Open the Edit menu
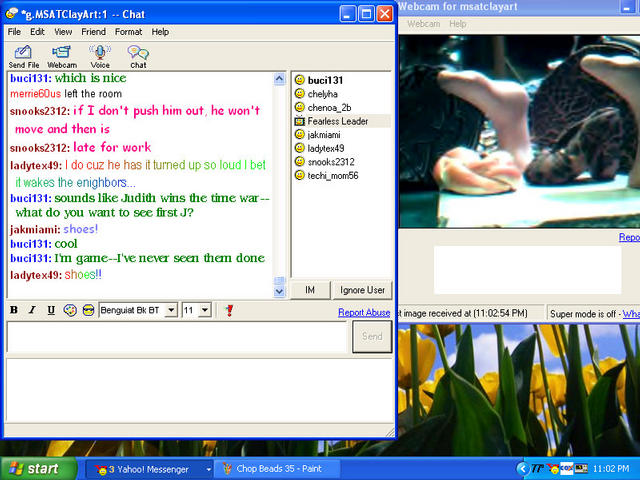Viewport: 640px width, 480px height. point(37,32)
